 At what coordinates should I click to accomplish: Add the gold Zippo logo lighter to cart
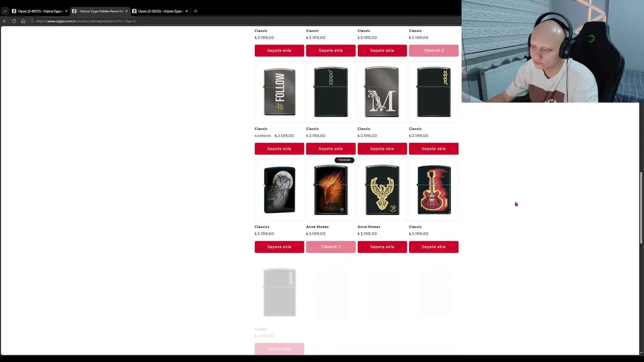pyautogui.click(x=434, y=149)
